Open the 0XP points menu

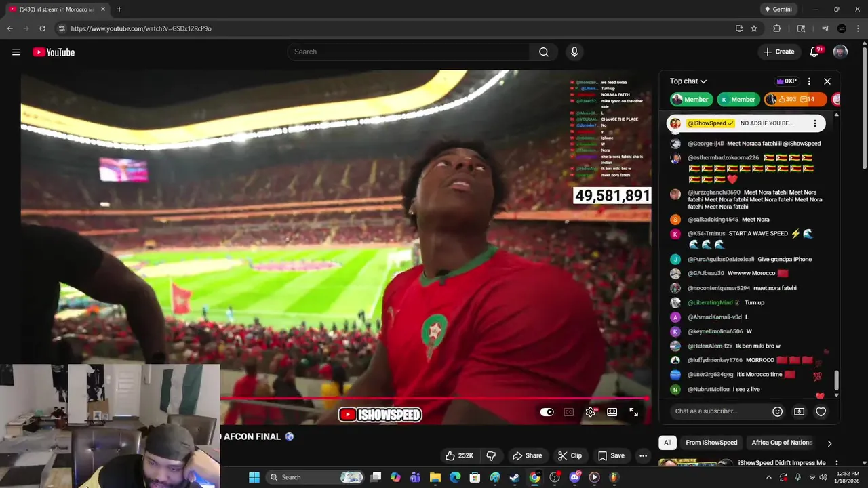[x=787, y=81]
